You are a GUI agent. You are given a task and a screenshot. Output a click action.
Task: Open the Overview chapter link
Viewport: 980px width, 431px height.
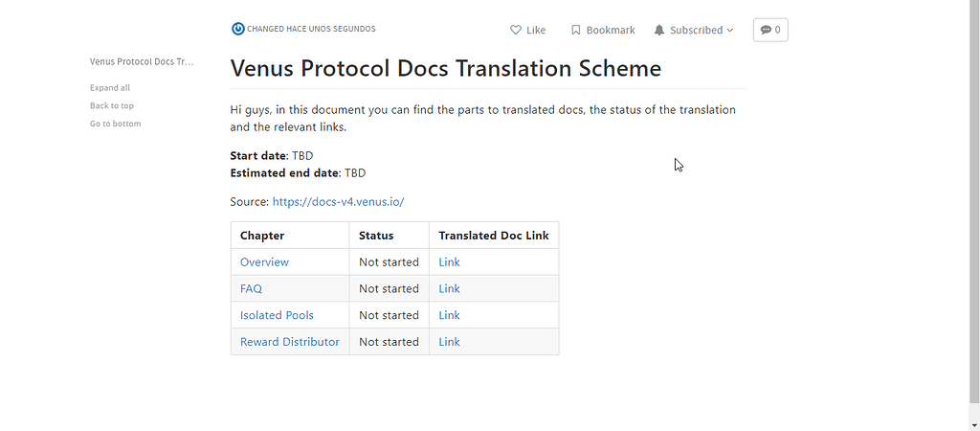point(264,262)
